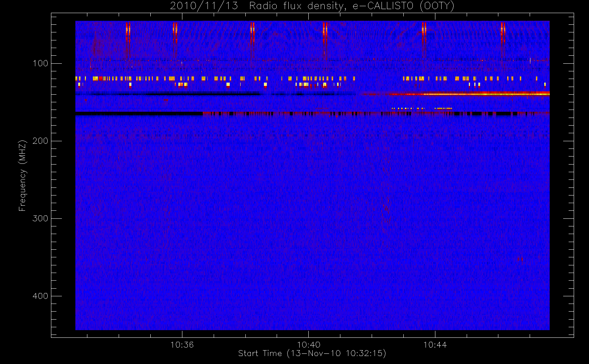Click the 10:44 time tick label
Screen dimensions: 589x364
tap(435, 345)
